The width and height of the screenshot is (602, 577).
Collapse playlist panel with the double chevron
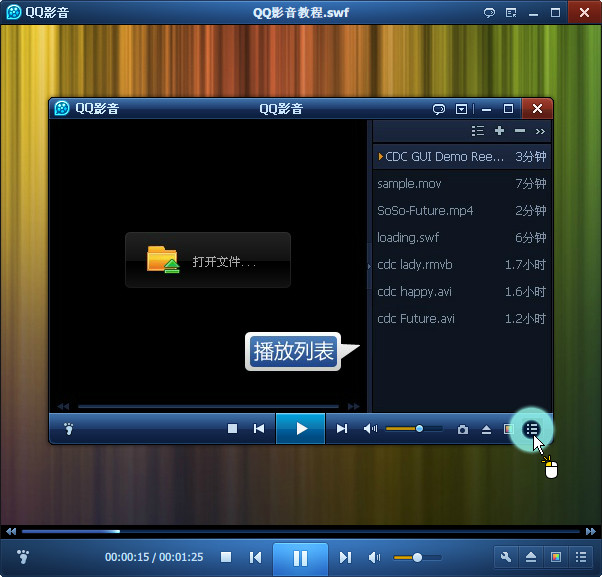(x=540, y=131)
